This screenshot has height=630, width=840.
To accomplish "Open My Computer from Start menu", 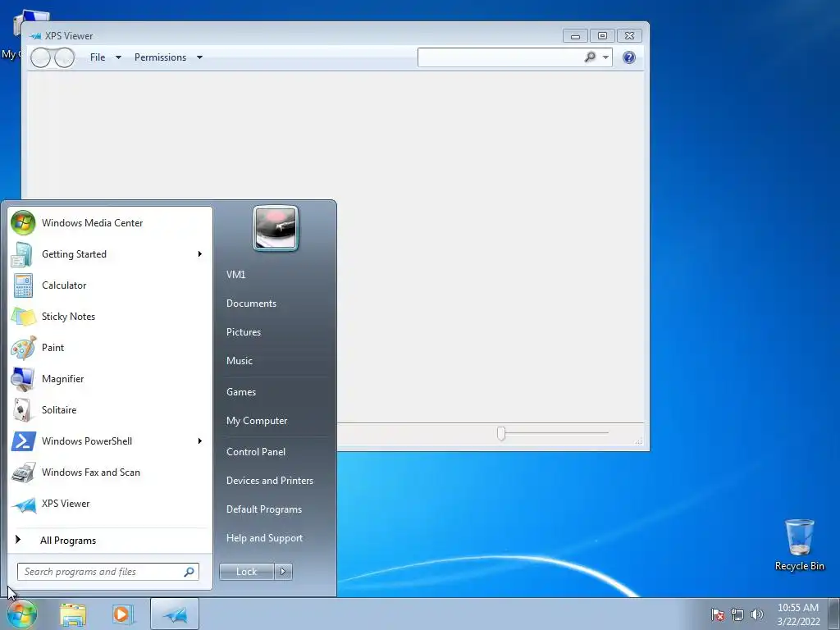I will tap(257, 421).
